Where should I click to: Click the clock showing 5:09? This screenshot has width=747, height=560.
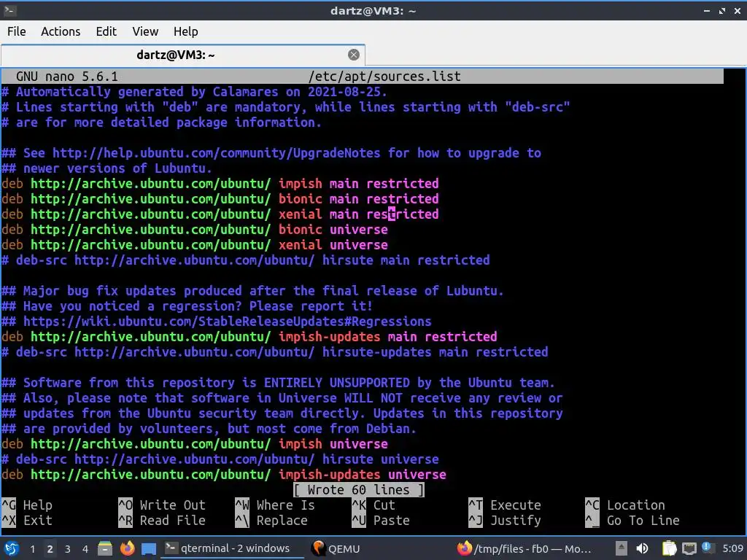coord(732,548)
